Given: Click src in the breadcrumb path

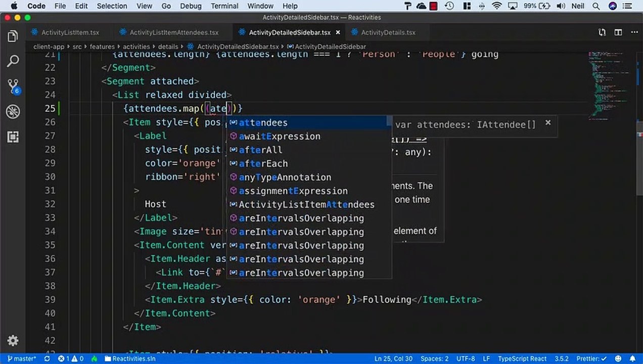Looking at the screenshot, I should coord(77,47).
